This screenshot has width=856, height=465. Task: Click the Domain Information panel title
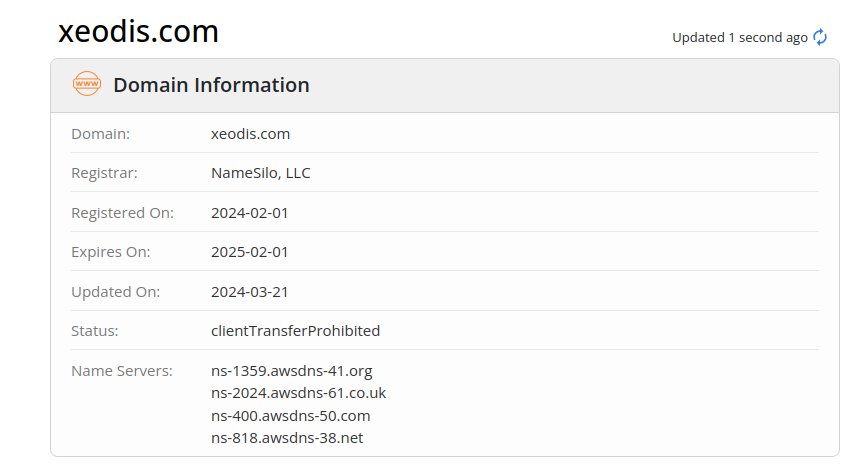pyautogui.click(x=211, y=85)
